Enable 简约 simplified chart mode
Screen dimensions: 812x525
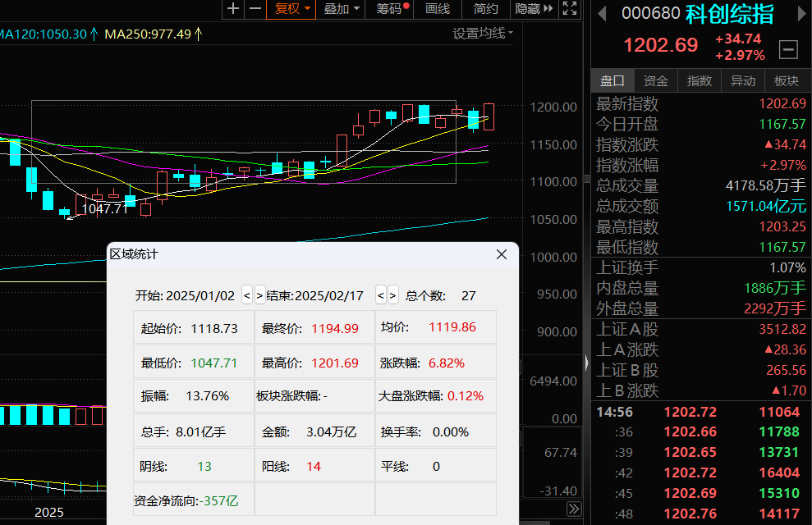click(484, 10)
